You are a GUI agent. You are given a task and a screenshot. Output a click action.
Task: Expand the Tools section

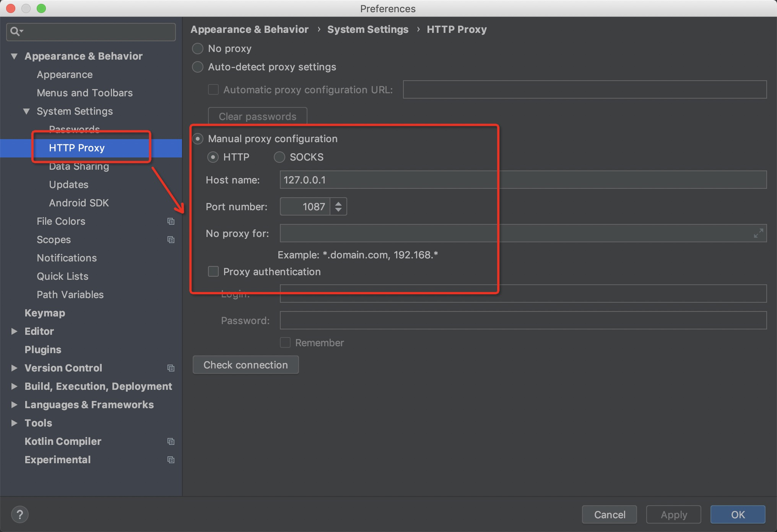click(14, 423)
